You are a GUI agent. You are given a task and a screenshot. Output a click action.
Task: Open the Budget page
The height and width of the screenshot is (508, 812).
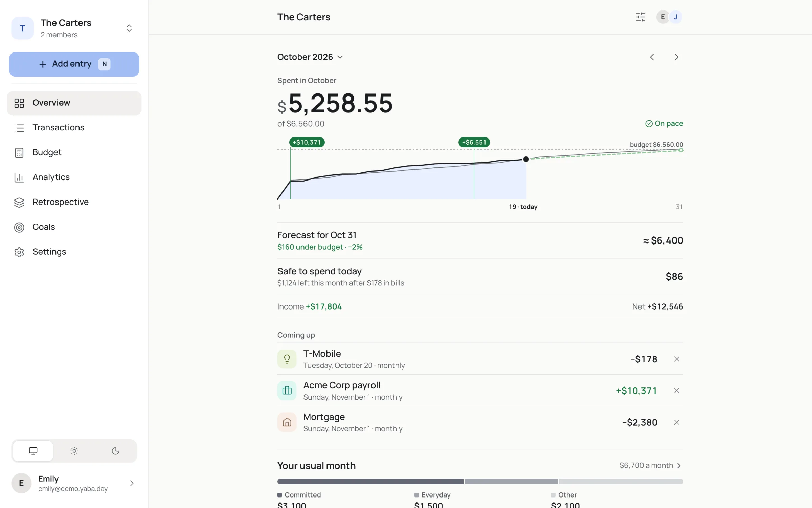74,152
